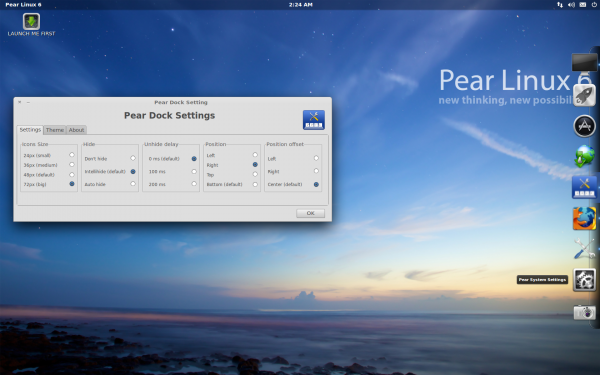
Task: Open the globe with green arrow dock icon
Action: point(584,156)
